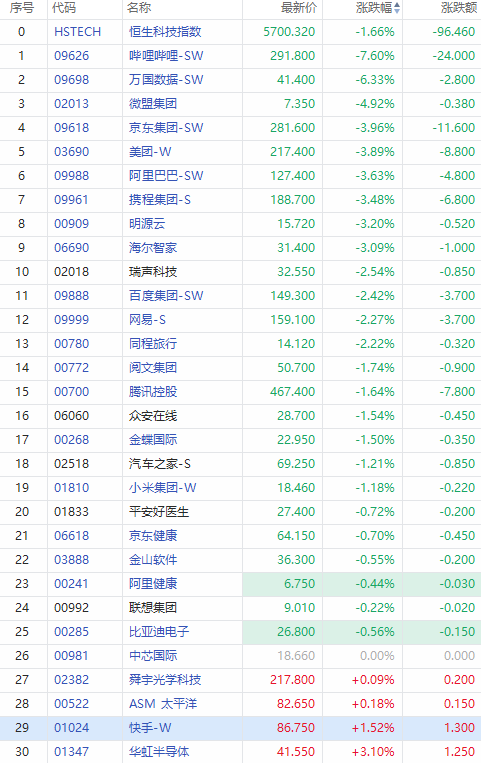This screenshot has width=481, height=763.
Task: Click the 序号 column header
Action: 21,8
